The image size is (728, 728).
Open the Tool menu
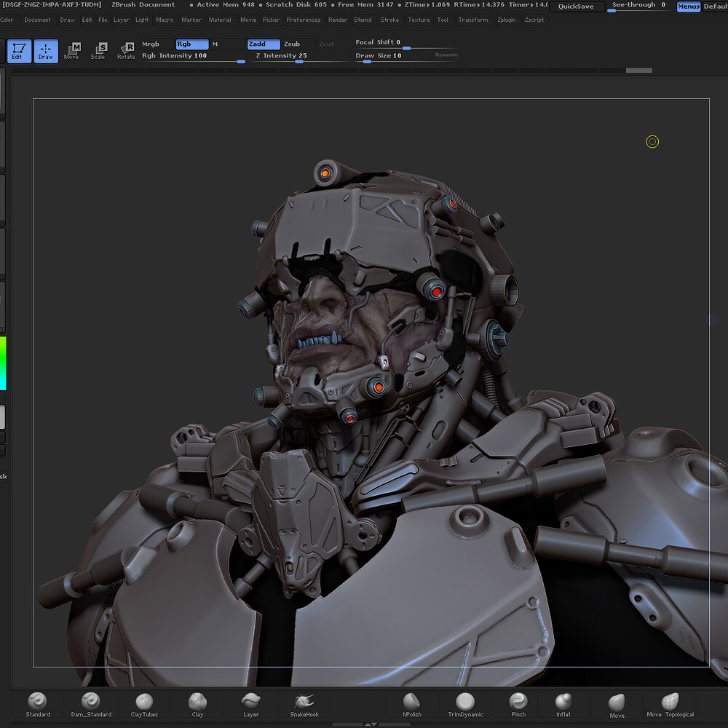tap(443, 20)
